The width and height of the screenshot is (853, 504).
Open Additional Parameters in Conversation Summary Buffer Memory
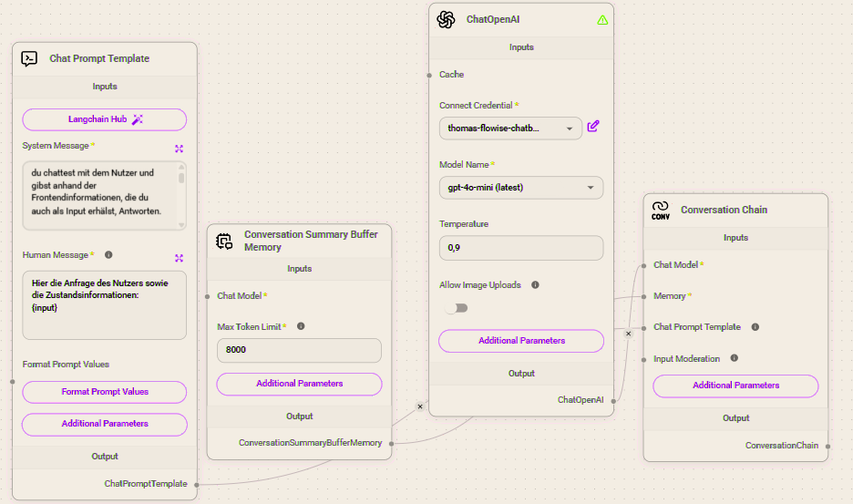299,384
